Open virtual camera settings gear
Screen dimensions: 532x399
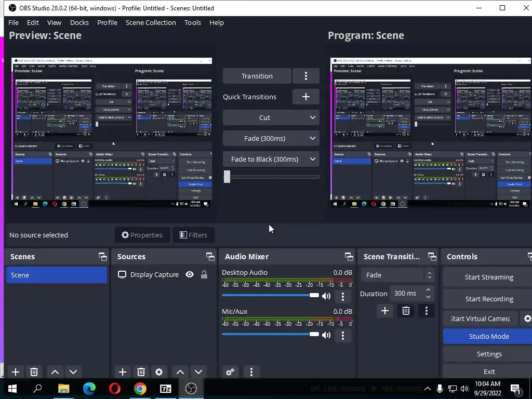click(x=527, y=318)
